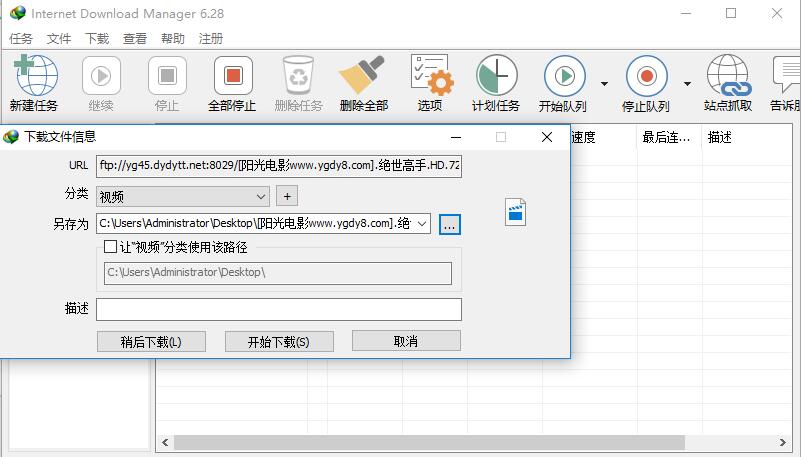Open the 分类 视频 category dropdown
Screen dimensions: 801x457
tap(182, 197)
